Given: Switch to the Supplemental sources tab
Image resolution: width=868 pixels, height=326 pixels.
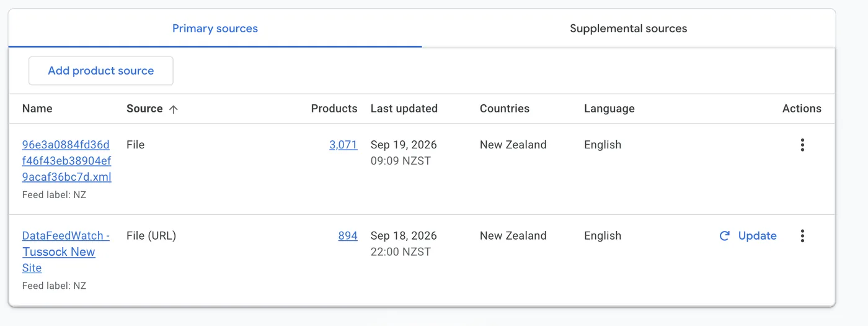Looking at the screenshot, I should click(x=629, y=29).
